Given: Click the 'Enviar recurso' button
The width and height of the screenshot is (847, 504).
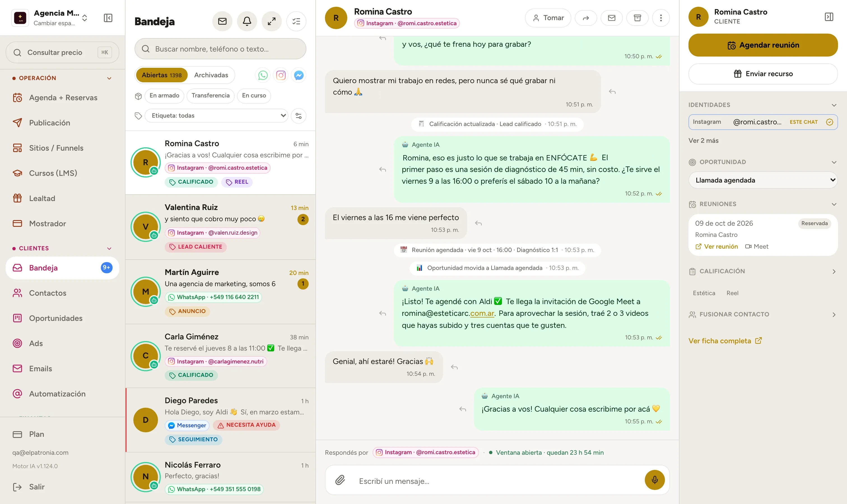Looking at the screenshot, I should (x=763, y=74).
